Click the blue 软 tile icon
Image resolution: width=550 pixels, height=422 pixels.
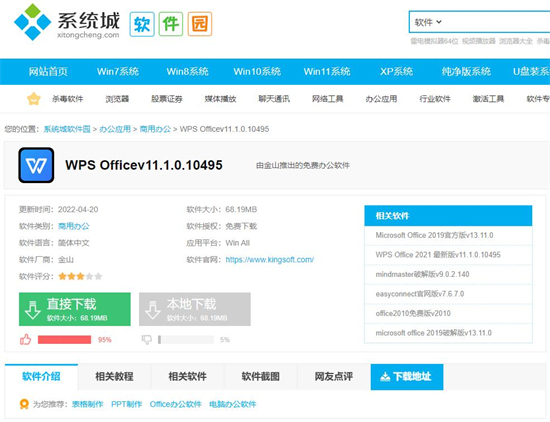coord(142,24)
